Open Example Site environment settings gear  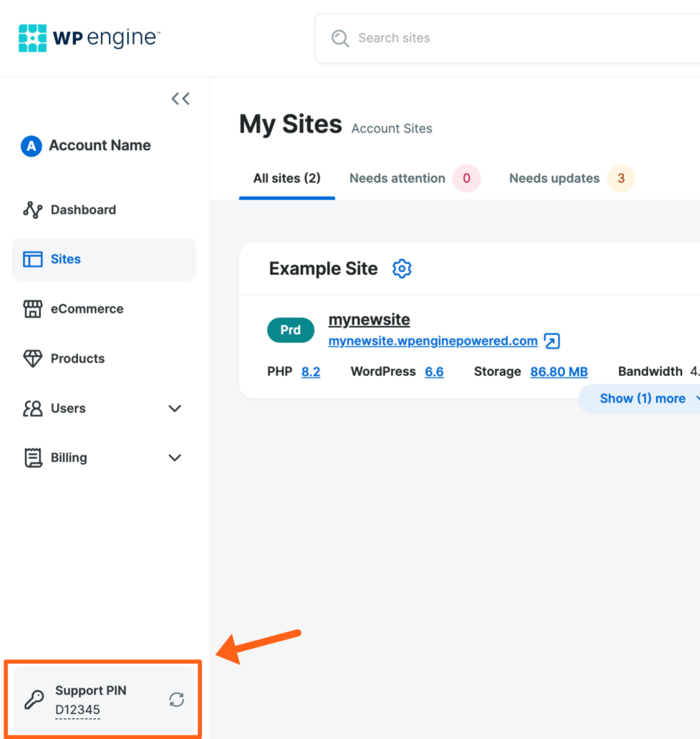402,268
